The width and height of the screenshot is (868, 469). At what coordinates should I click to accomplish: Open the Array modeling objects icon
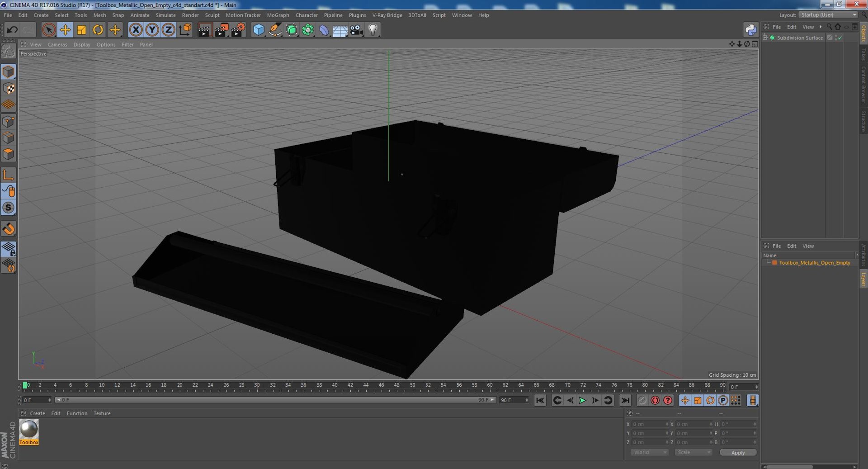pyautogui.click(x=308, y=30)
